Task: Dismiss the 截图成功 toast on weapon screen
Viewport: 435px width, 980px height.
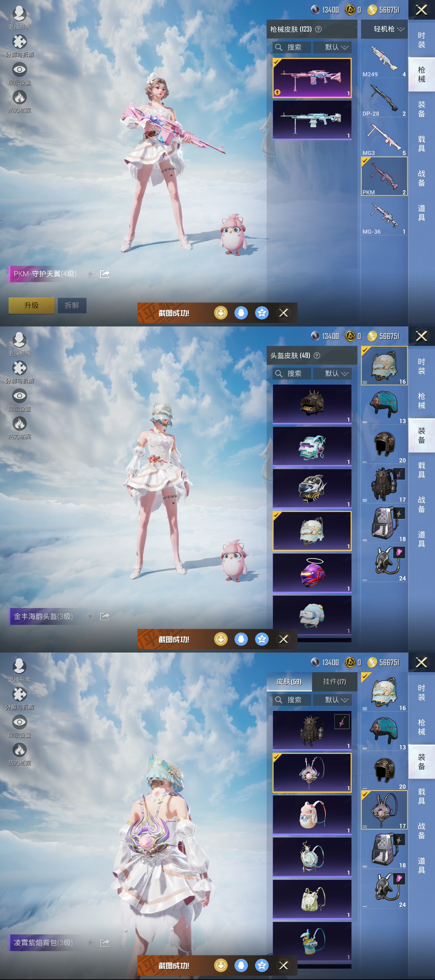Action: 284,313
